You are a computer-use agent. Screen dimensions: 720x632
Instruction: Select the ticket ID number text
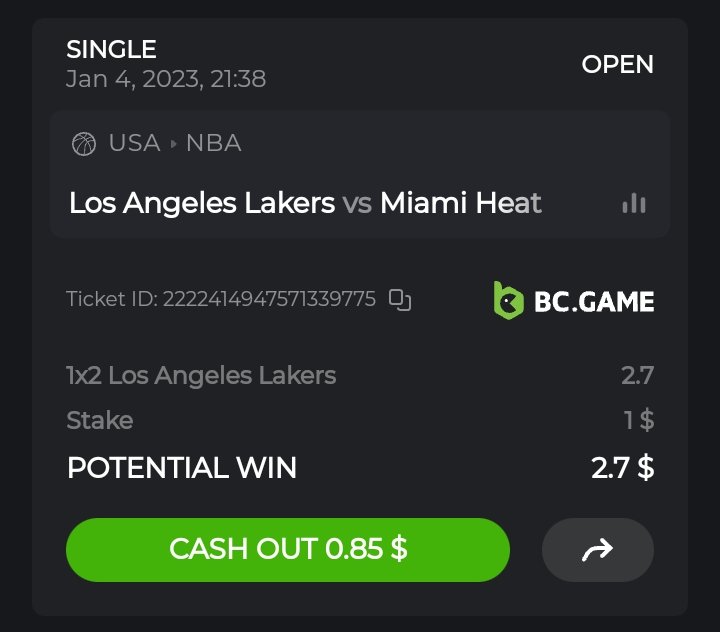pos(269,299)
